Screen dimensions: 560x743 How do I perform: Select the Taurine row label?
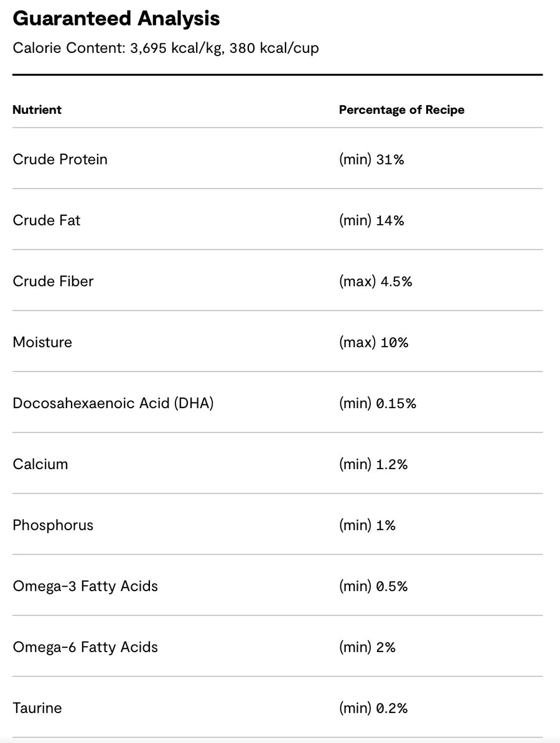coord(37,708)
